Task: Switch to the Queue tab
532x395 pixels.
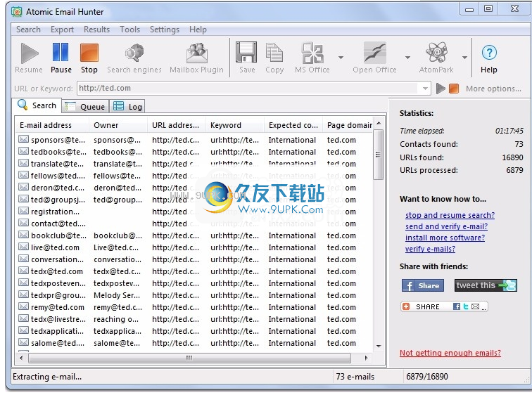Action: point(86,107)
